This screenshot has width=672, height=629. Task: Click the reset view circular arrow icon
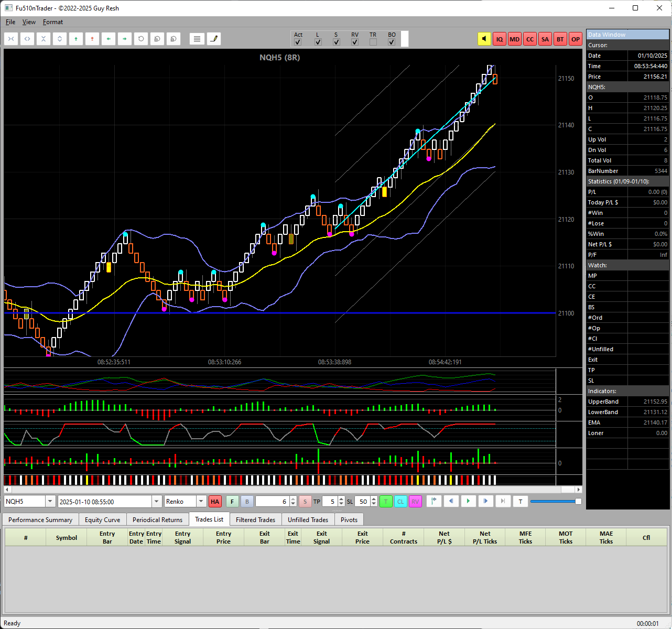(x=141, y=39)
